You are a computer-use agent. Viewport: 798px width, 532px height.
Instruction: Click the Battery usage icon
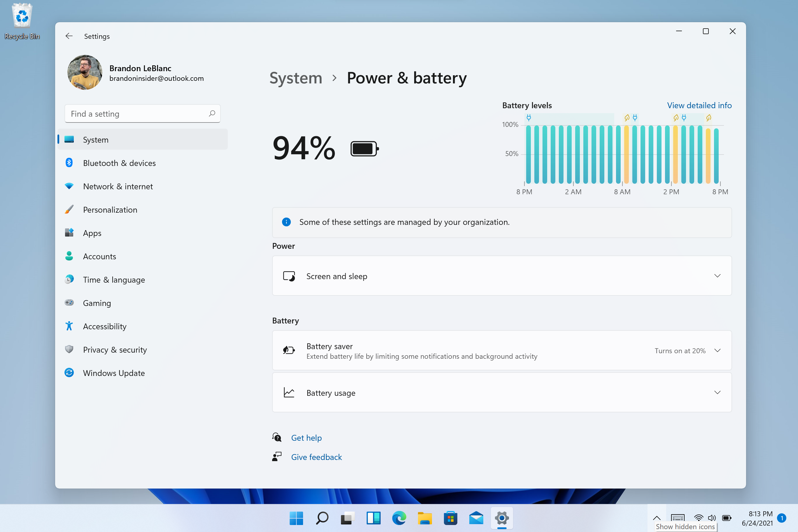[289, 393]
